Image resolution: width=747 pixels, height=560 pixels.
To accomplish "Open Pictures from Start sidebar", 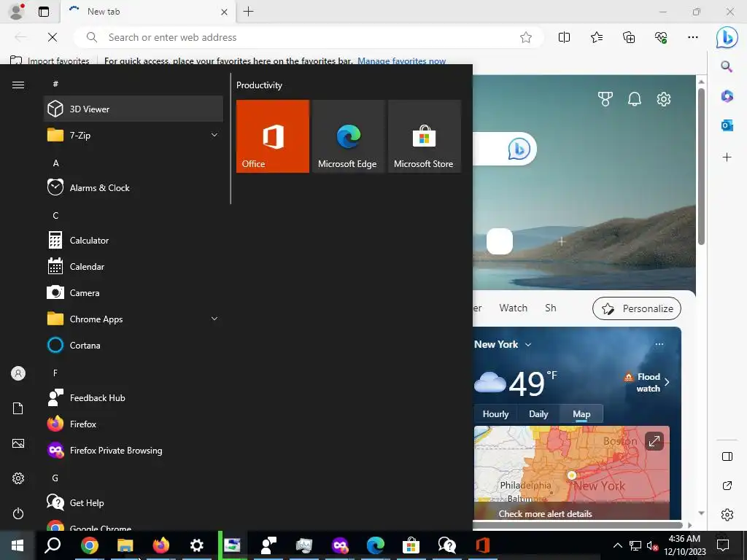I will (18, 443).
